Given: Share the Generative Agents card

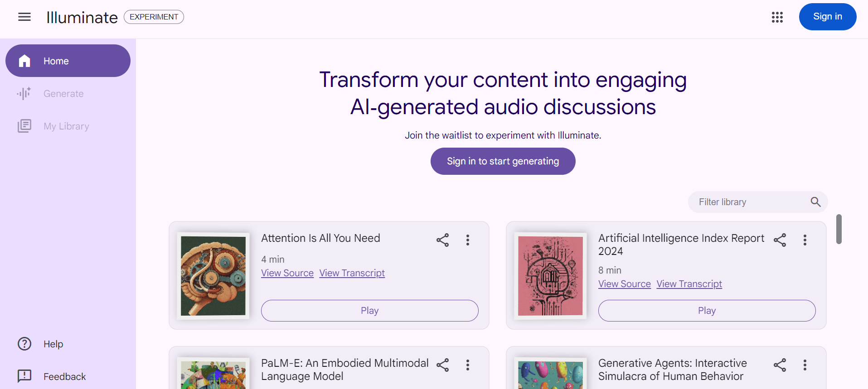Looking at the screenshot, I should pos(780,365).
